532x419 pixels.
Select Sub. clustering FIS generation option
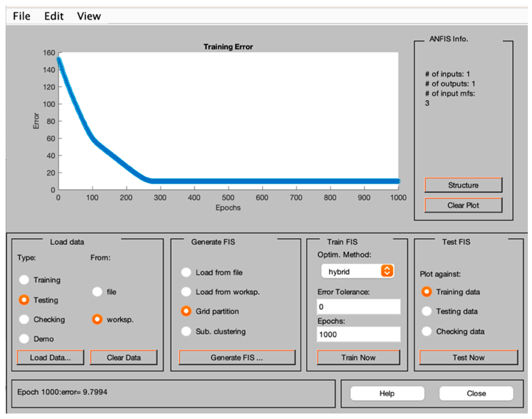(x=186, y=331)
